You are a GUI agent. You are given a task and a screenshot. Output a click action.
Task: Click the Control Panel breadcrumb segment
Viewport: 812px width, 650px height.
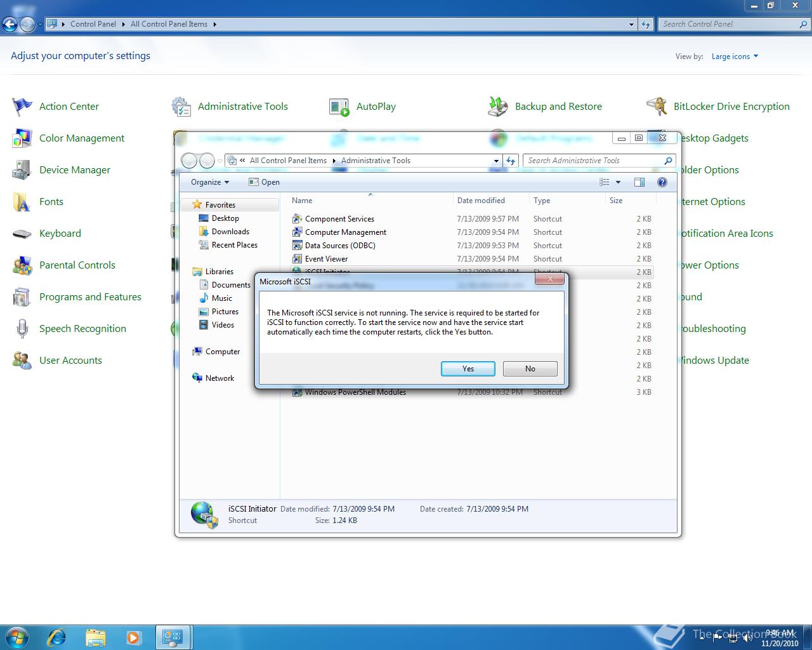coord(93,24)
